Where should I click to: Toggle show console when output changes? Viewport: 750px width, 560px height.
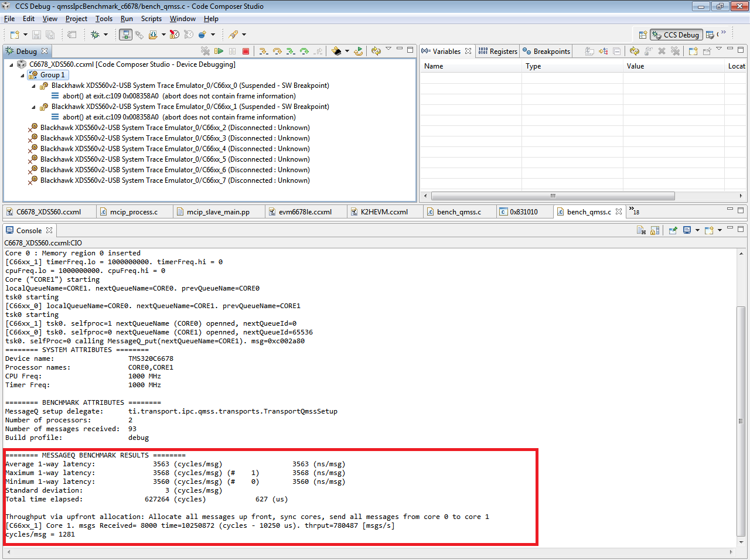pos(686,230)
